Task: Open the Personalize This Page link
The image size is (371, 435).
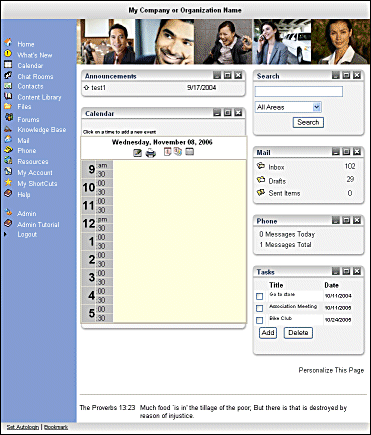Action: [x=331, y=370]
